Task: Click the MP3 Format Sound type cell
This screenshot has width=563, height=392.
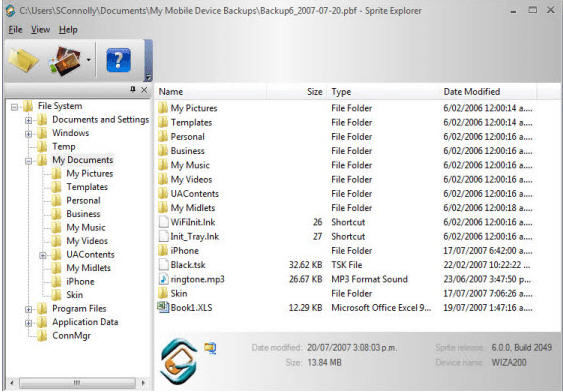Action: (369, 279)
